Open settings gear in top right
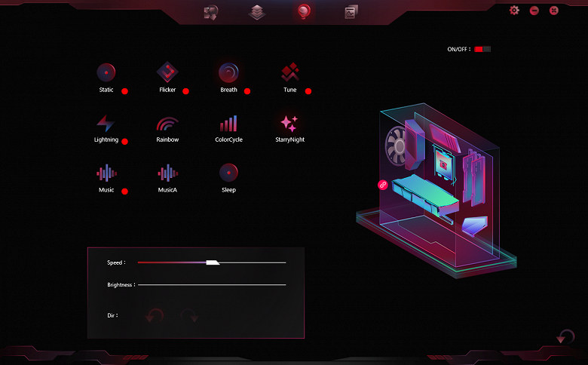588x365 pixels. coord(514,11)
